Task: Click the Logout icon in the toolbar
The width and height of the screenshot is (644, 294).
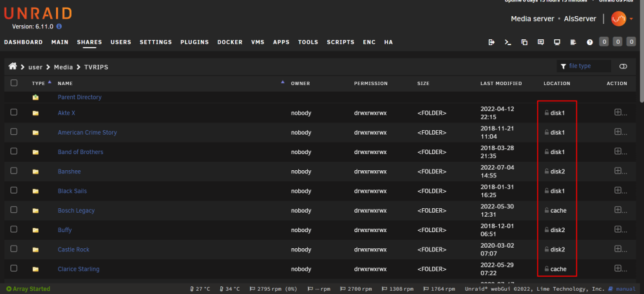Action: (491, 42)
